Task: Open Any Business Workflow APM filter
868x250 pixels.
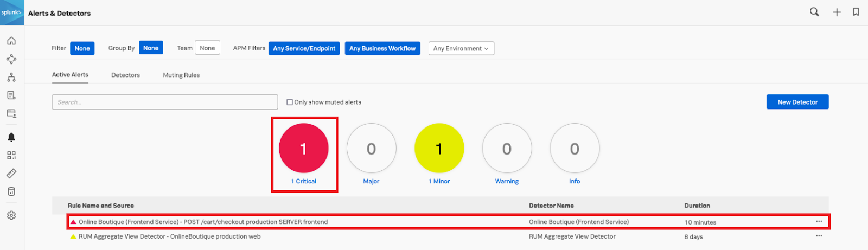Action: 382,48
